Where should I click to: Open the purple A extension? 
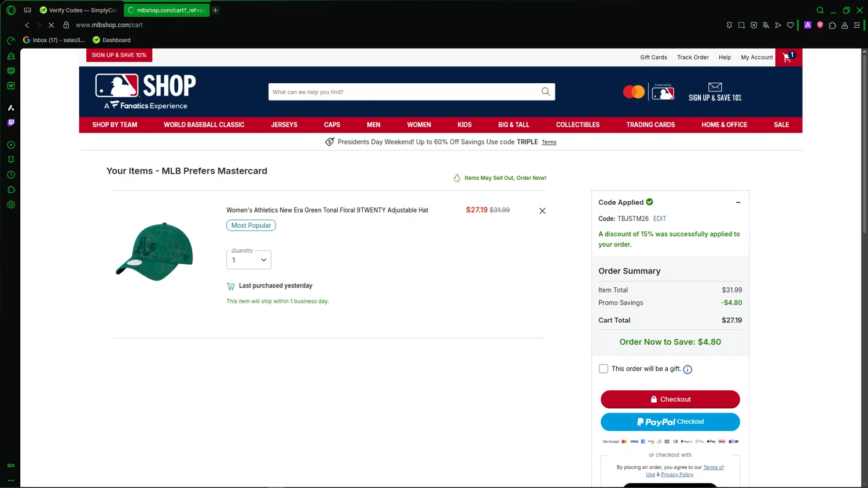[808, 25]
